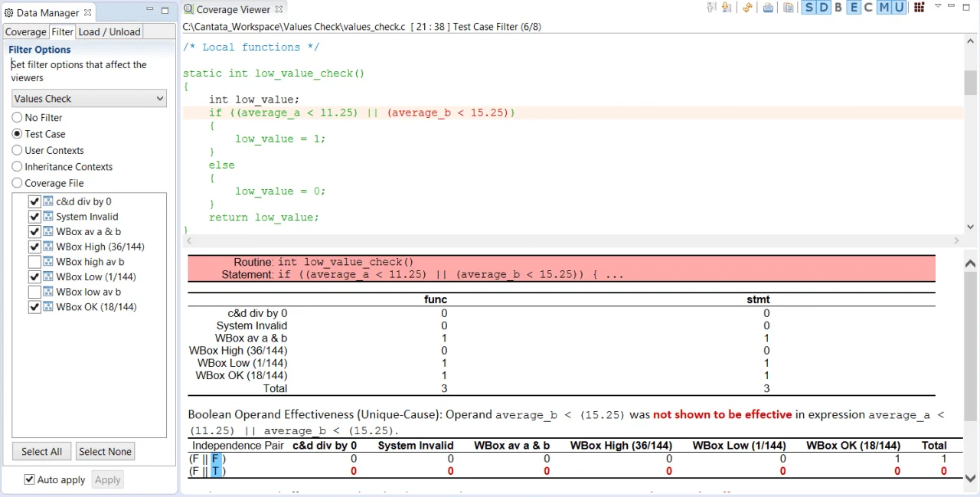This screenshot has height=497, width=980.
Task: Click the next uncovered item down arrow icon
Action: 727,8
